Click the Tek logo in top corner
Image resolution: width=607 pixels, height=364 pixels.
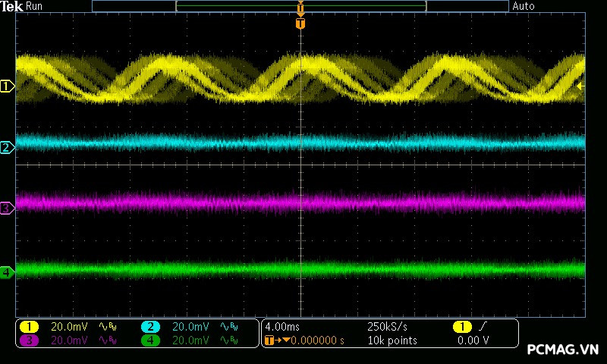pyautogui.click(x=12, y=6)
